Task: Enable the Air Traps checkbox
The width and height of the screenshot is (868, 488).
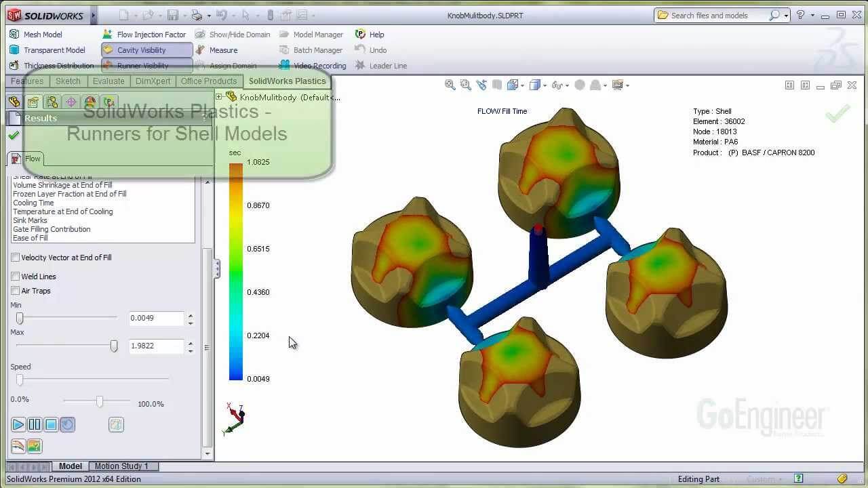Action: pyautogui.click(x=15, y=291)
